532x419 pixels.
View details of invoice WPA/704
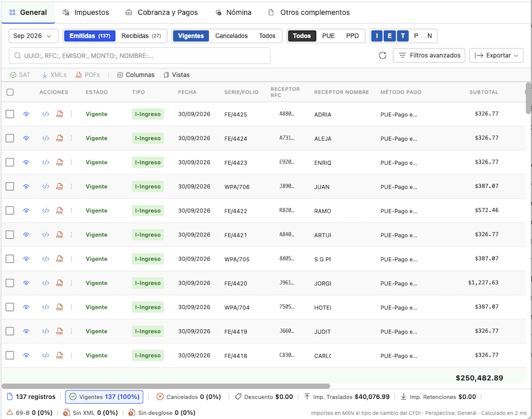point(26,307)
